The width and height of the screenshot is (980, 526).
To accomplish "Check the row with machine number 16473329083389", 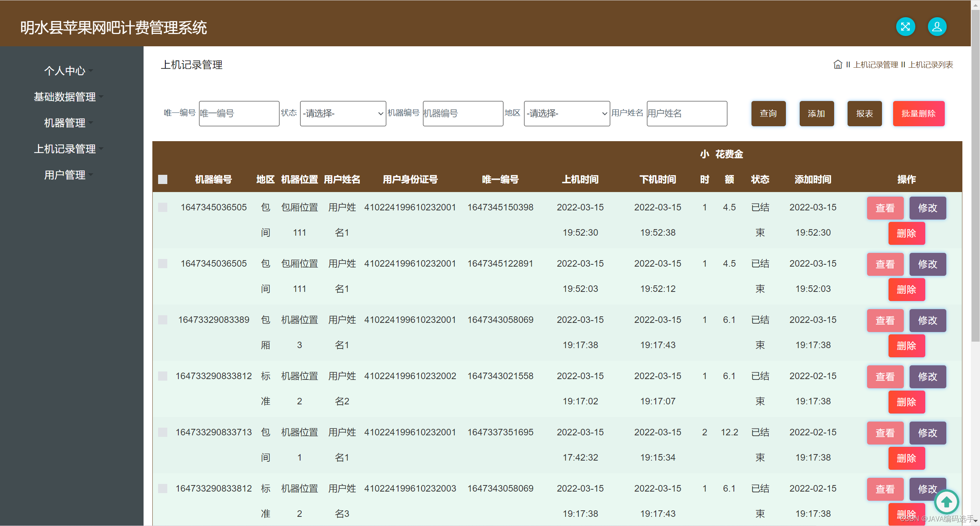I will click(x=163, y=320).
